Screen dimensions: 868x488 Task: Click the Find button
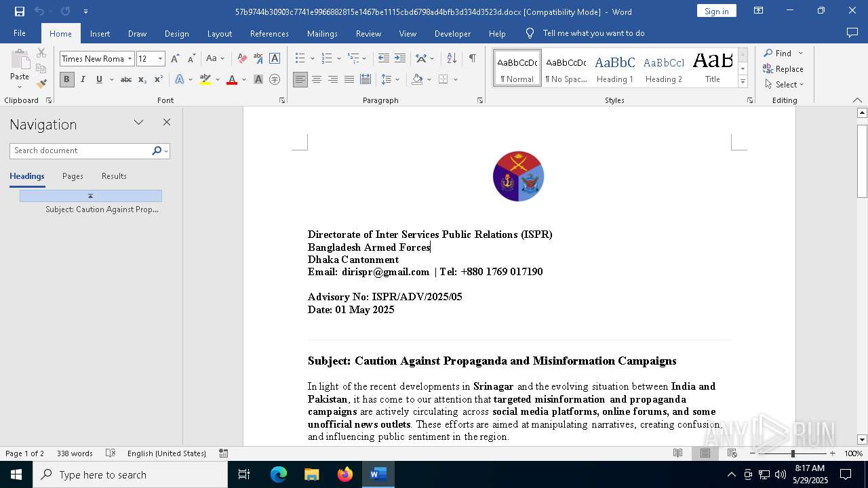777,54
